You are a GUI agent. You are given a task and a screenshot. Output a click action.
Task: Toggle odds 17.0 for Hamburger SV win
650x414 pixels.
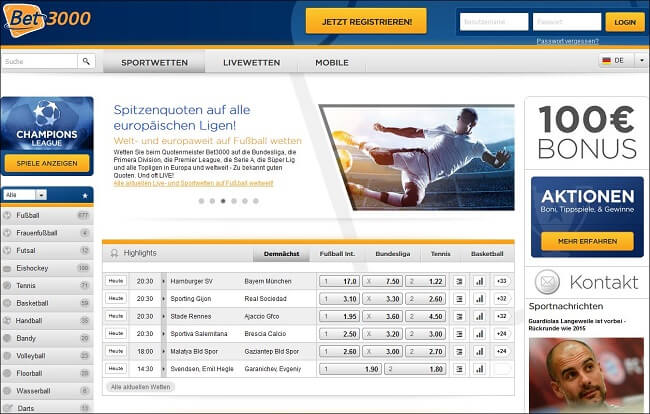pos(339,281)
